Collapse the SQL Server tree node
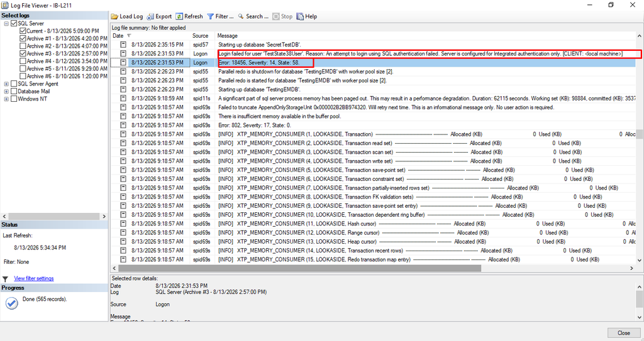 [x=6, y=24]
